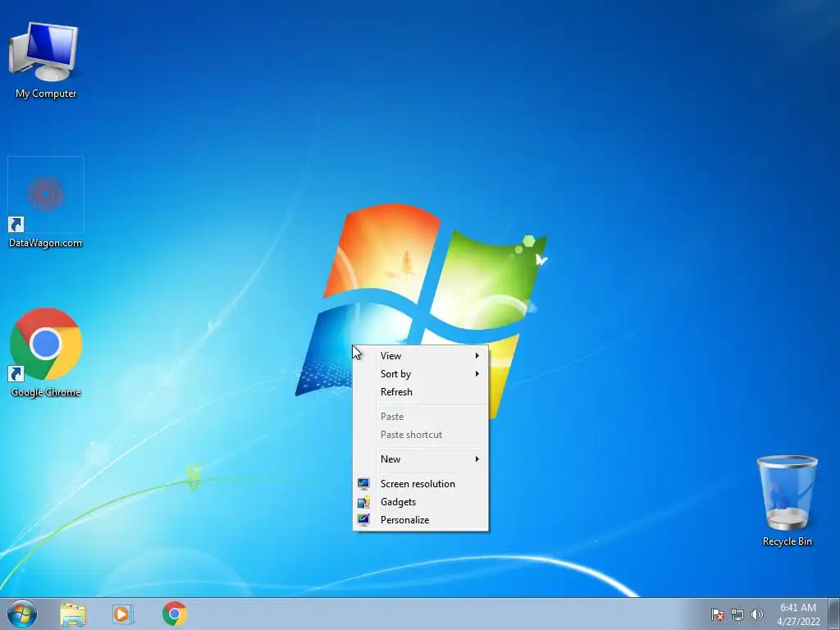
Task: Click the My Computer label text
Action: pyautogui.click(x=46, y=94)
